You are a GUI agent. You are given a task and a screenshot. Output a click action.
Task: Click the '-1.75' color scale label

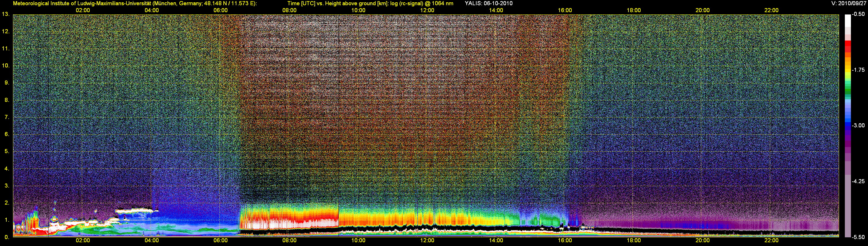858,70
